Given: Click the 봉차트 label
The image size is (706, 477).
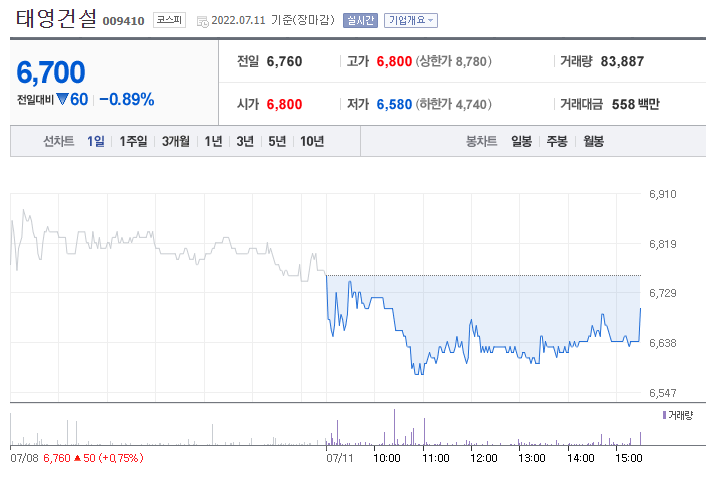Looking at the screenshot, I should pos(481,141).
